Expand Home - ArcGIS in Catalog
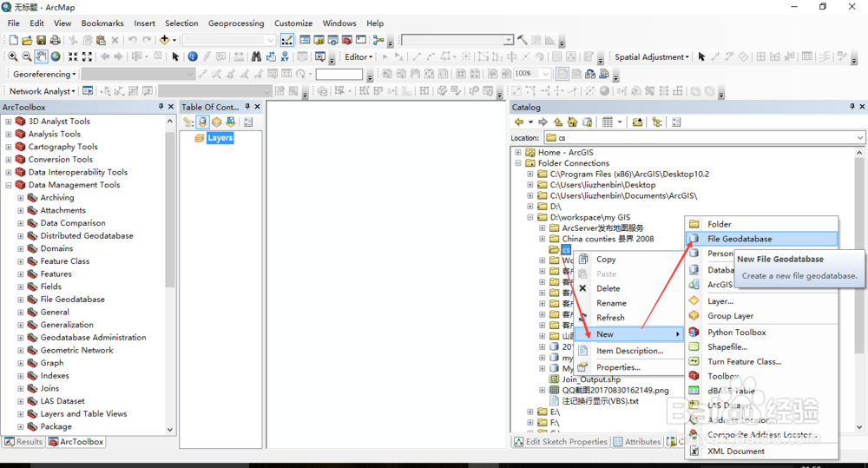The width and height of the screenshot is (868, 468). [x=518, y=152]
